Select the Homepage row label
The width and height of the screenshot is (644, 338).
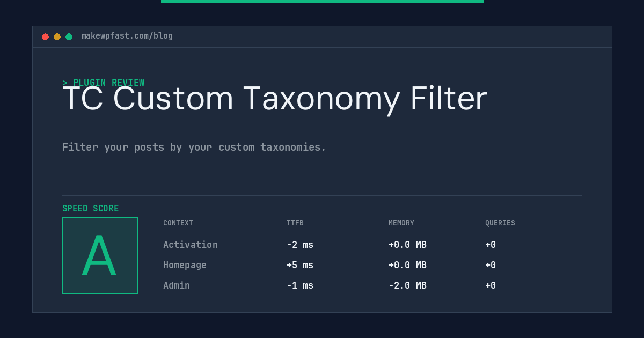click(185, 265)
